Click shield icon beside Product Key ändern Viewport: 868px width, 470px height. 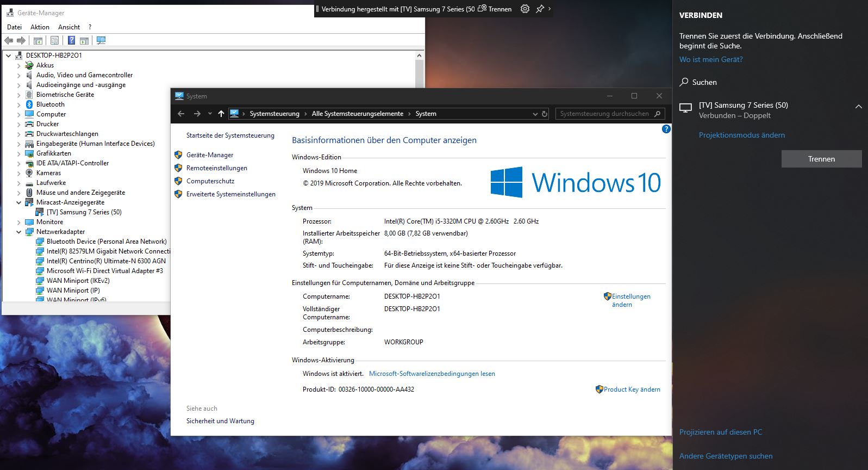tap(600, 389)
